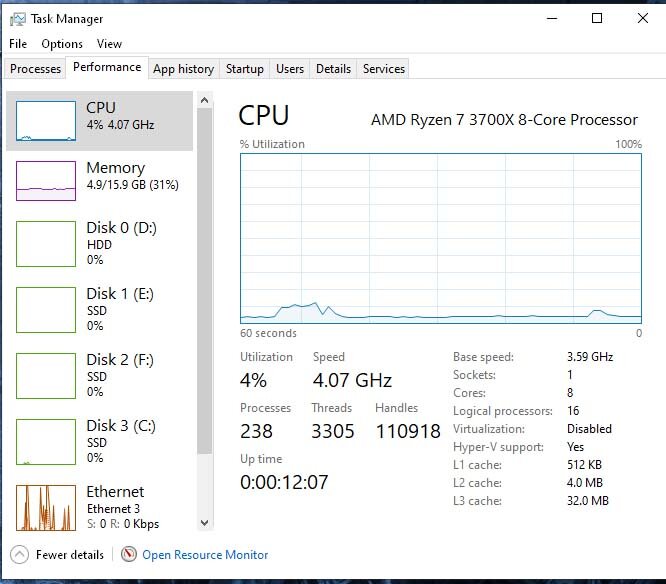This screenshot has height=584, width=666.
Task: Click the Task Manager title bar icon
Action: point(17,19)
